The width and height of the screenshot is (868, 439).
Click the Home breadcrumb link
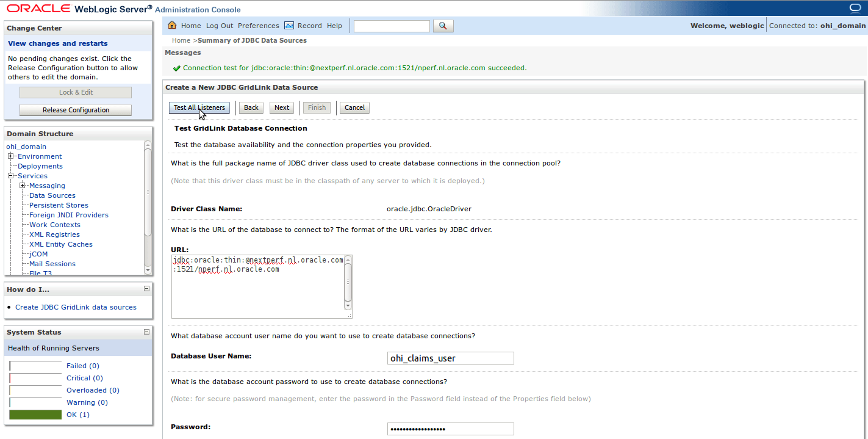click(x=181, y=40)
